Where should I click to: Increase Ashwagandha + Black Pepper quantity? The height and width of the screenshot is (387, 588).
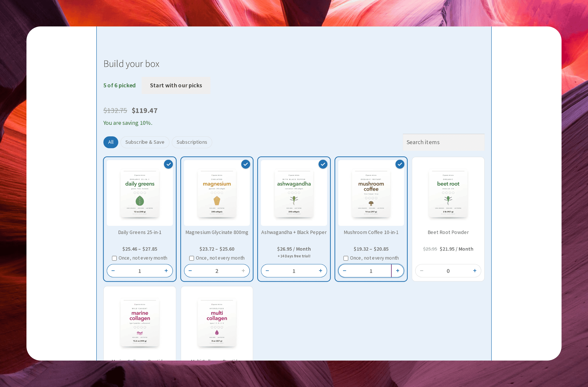(x=320, y=271)
